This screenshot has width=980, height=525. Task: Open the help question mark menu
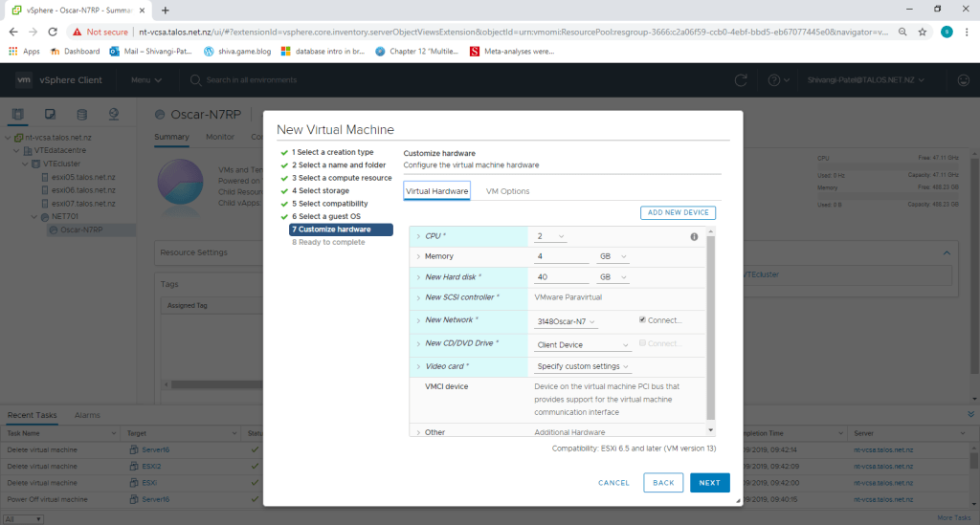(773, 80)
